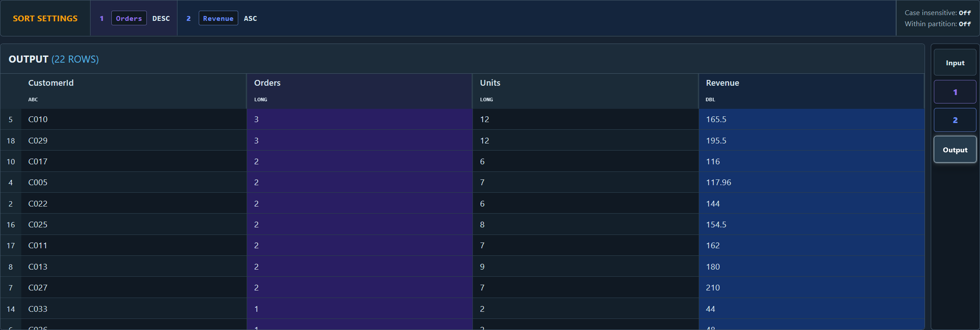Image resolution: width=980 pixels, height=330 pixels.
Task: Select the Output tab
Action: (x=955, y=150)
